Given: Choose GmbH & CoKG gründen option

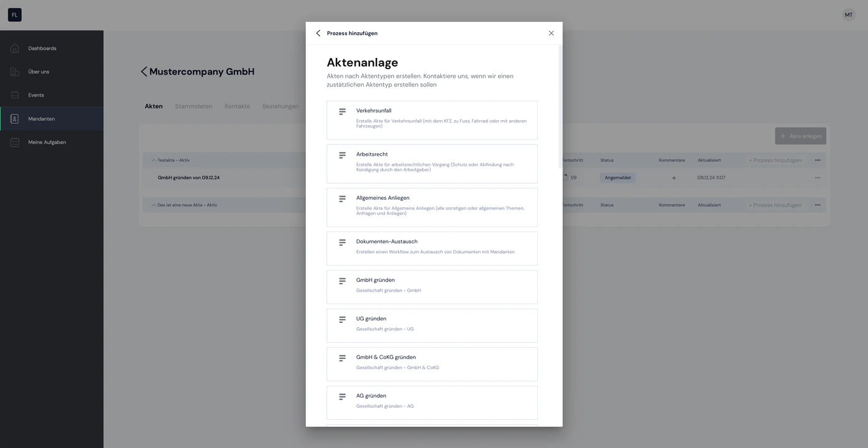Looking at the screenshot, I should click(x=432, y=364).
